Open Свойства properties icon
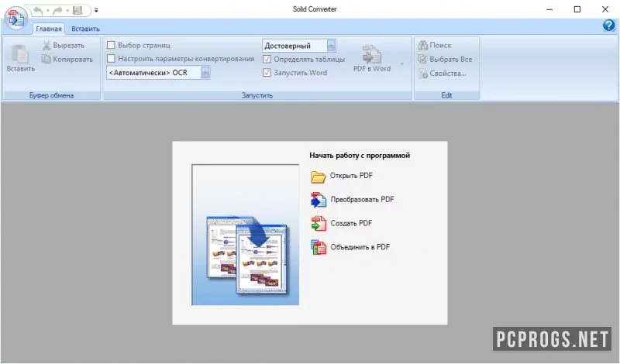 click(x=423, y=74)
